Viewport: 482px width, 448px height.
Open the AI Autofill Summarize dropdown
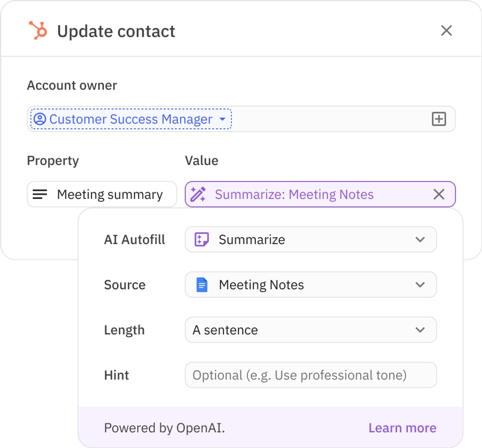[310, 240]
